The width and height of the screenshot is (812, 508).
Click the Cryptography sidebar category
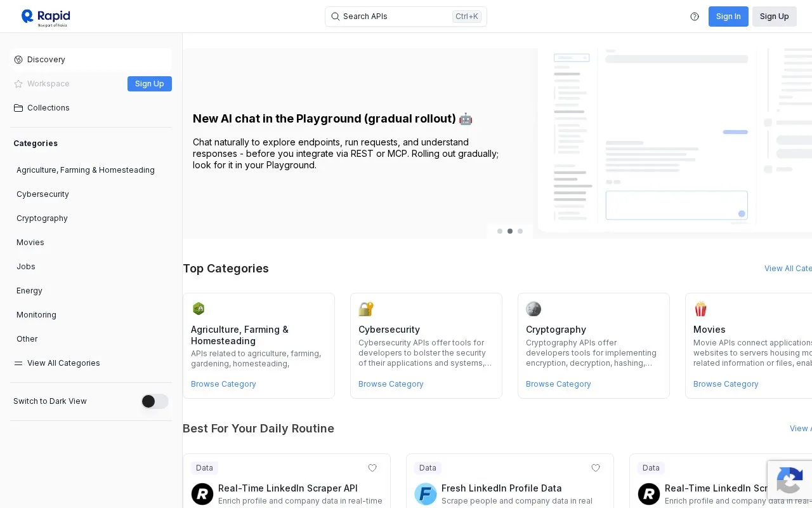[42, 218]
